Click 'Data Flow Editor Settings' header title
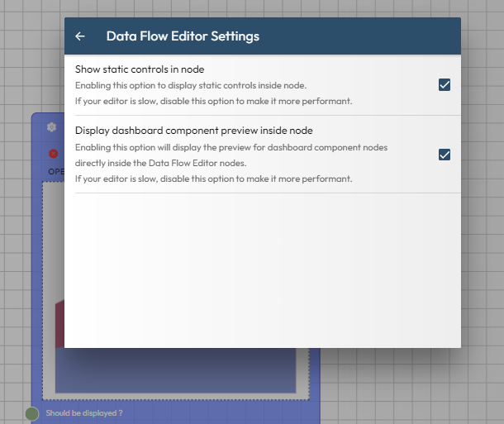This screenshot has width=504, height=424. coord(183,36)
